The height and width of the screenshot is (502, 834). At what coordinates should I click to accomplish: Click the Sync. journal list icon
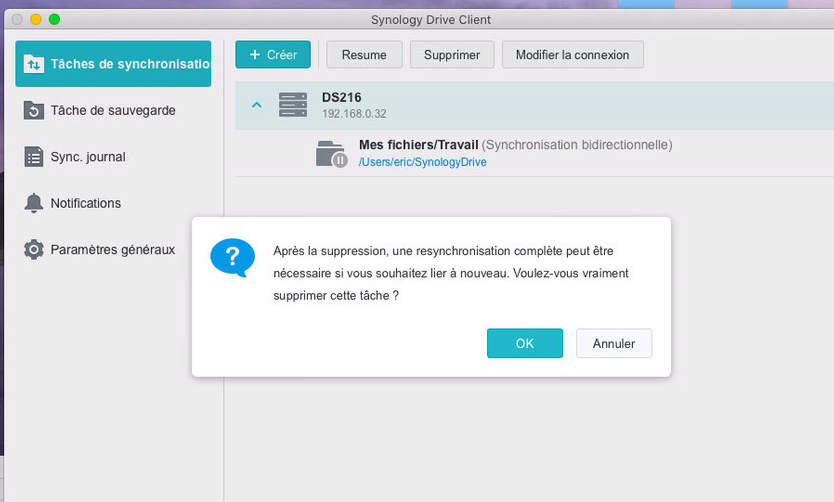click(x=34, y=157)
